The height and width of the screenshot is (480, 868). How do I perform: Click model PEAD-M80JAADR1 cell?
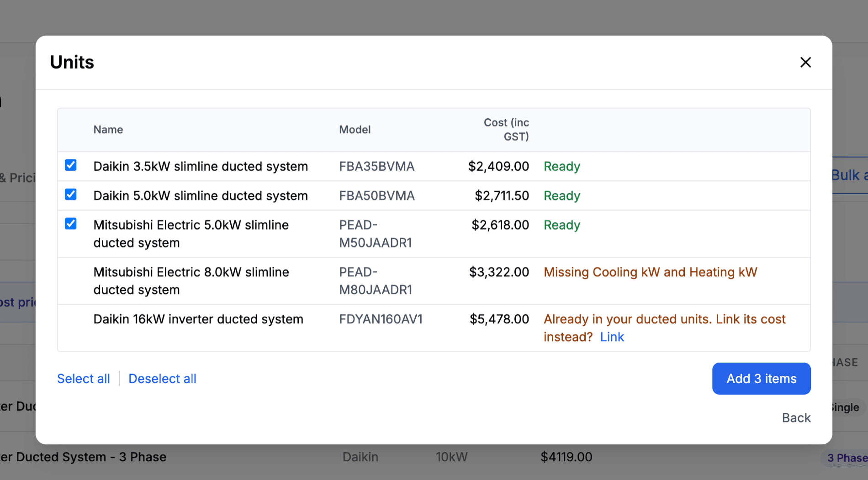[x=376, y=281]
